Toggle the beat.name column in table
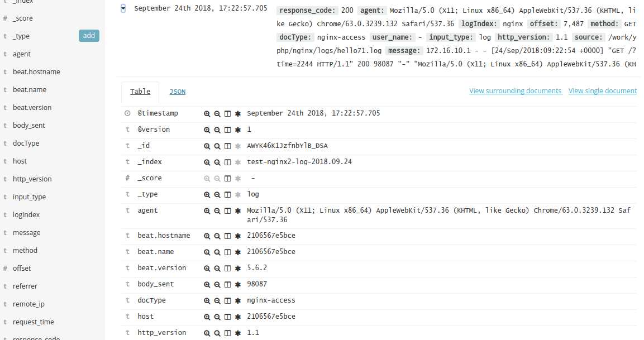The width and height of the screenshot is (644, 340). tap(227, 252)
